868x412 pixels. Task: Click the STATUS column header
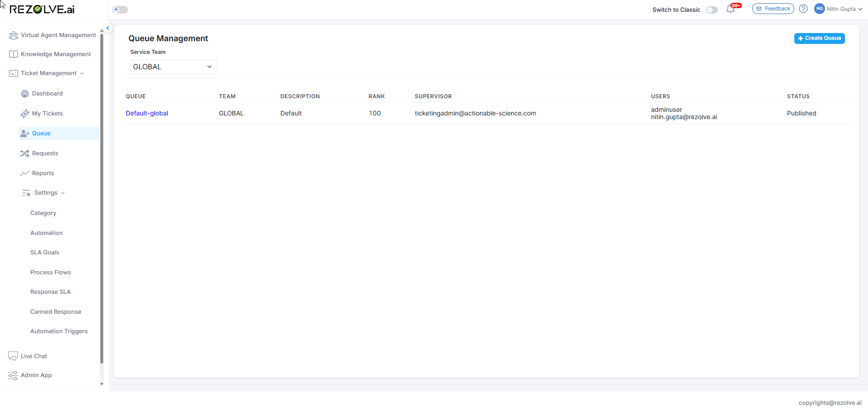798,96
